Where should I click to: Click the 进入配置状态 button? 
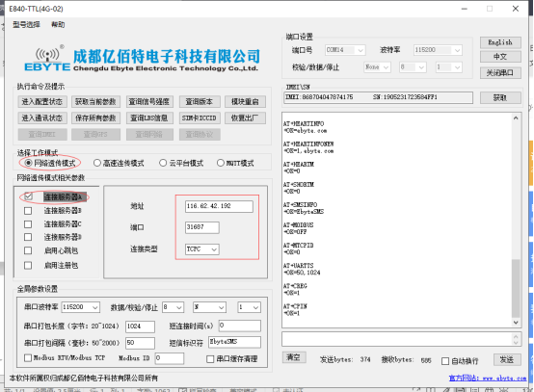42,101
